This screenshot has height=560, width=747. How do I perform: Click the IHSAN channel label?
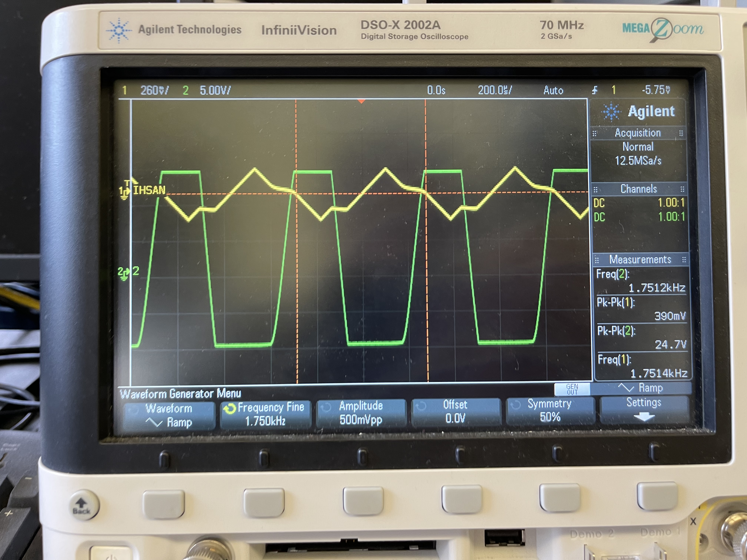coord(149,190)
